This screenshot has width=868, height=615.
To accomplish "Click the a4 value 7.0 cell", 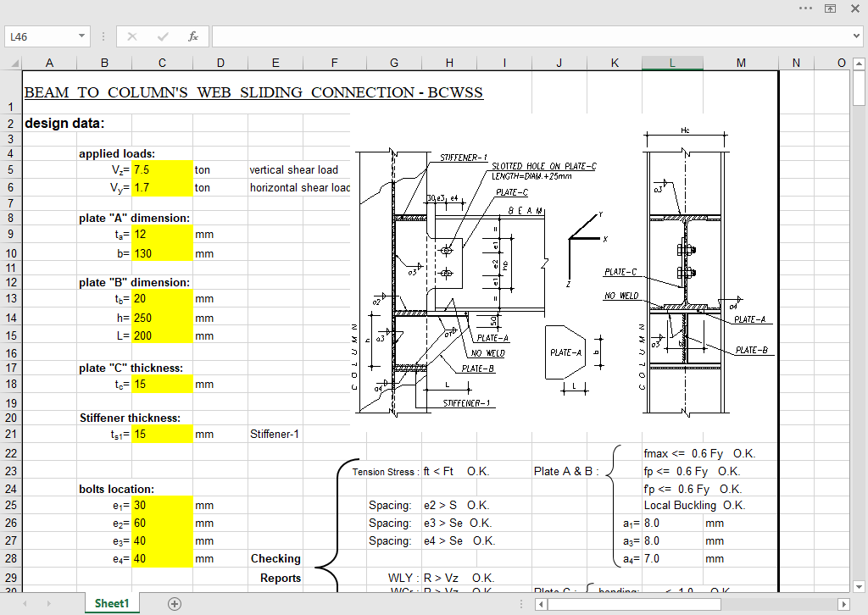I will (672, 558).
